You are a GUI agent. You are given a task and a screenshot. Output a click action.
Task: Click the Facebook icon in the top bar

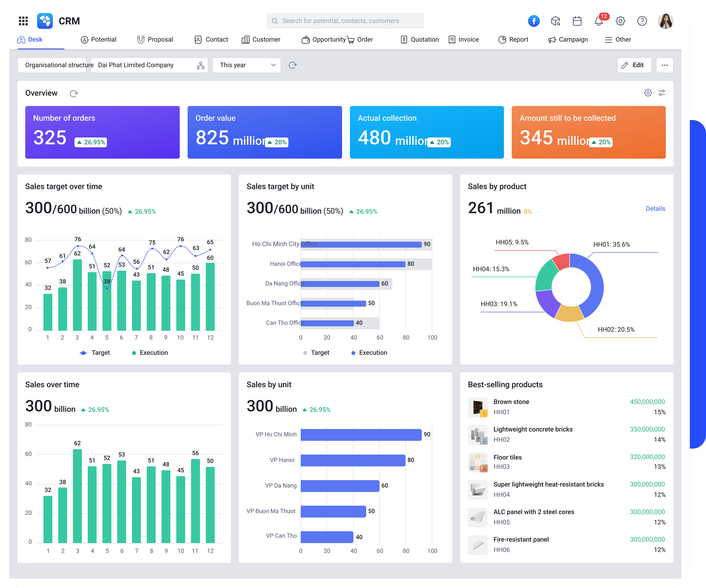click(x=534, y=21)
